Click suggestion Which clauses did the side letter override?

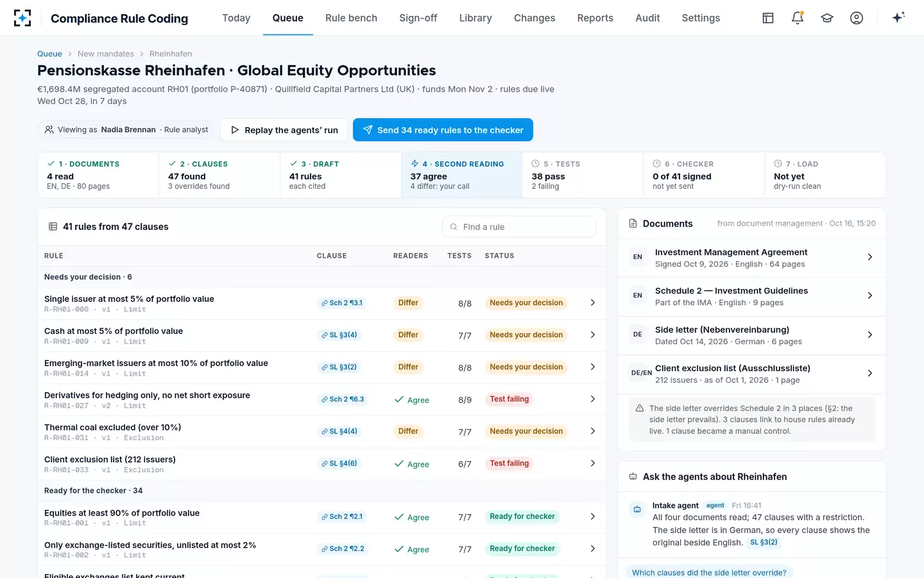(x=709, y=572)
